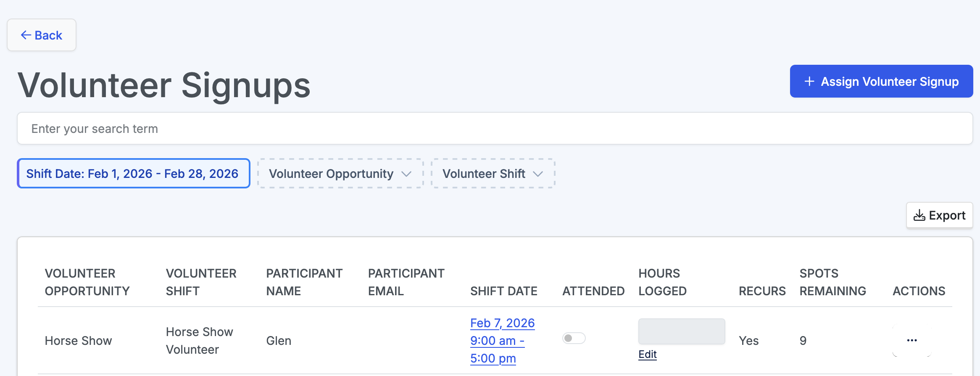
Task: Click the Edit link under Hours Logged
Action: [x=647, y=354]
